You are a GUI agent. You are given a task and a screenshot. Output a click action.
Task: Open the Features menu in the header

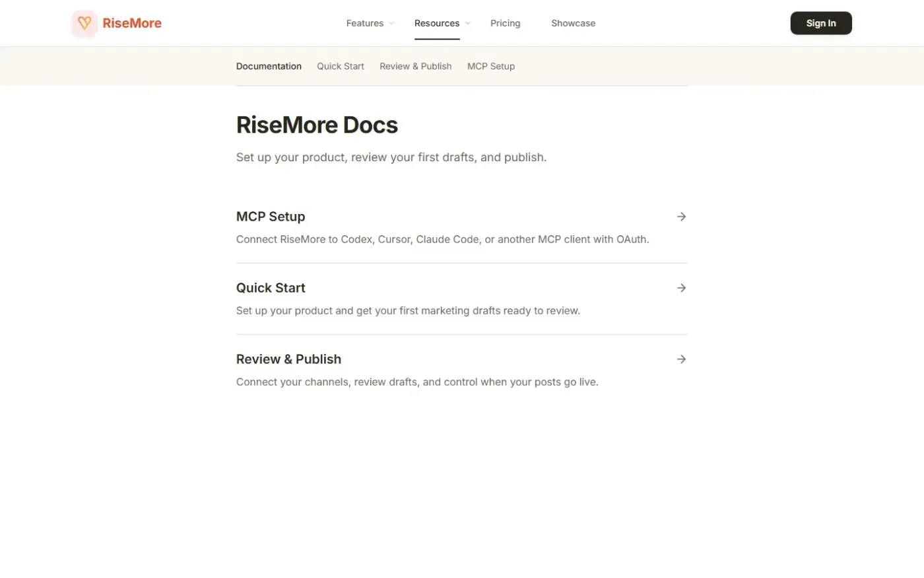[x=365, y=23]
